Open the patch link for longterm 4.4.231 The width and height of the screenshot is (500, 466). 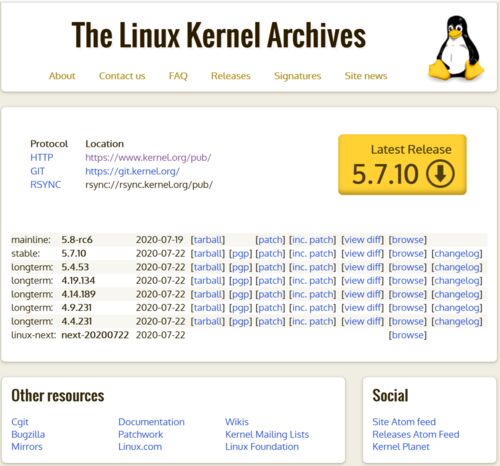270,321
